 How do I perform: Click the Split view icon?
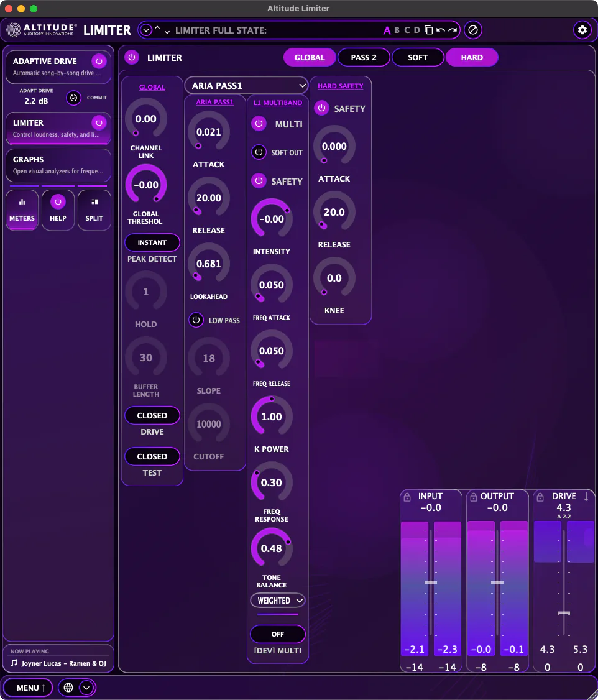(x=94, y=202)
